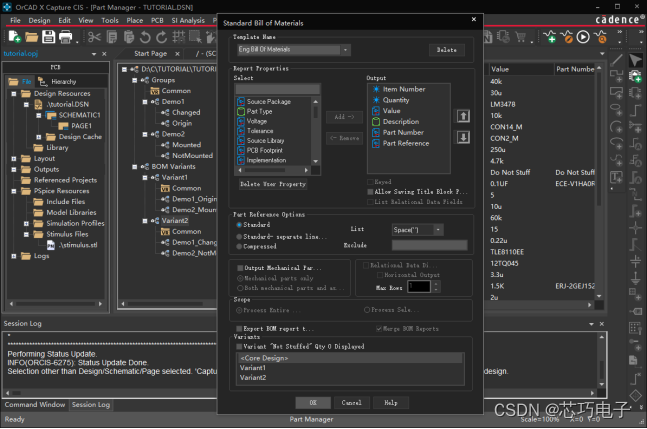Select the pointer arrow tool in right toolbar
This screenshot has height=429, width=647.
(x=635, y=60)
